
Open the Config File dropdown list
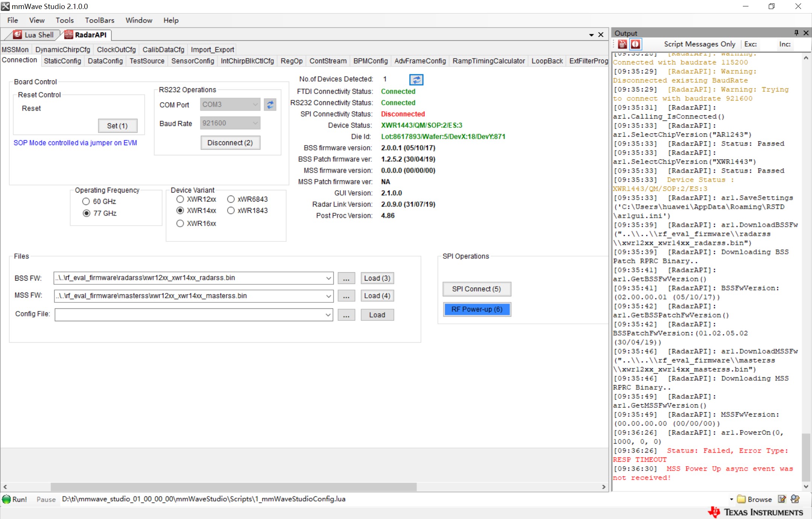(328, 315)
